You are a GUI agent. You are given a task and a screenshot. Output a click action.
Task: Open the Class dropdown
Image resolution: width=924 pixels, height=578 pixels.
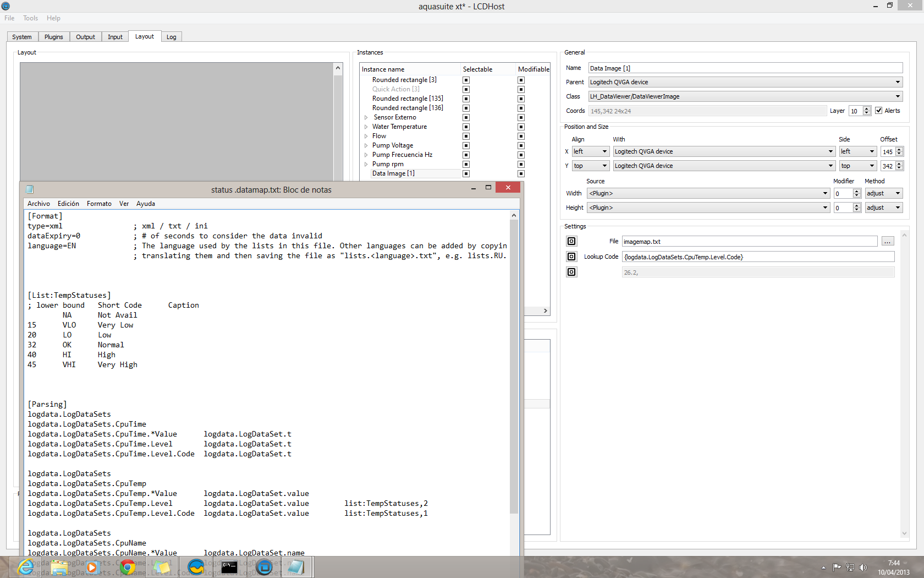(x=898, y=96)
